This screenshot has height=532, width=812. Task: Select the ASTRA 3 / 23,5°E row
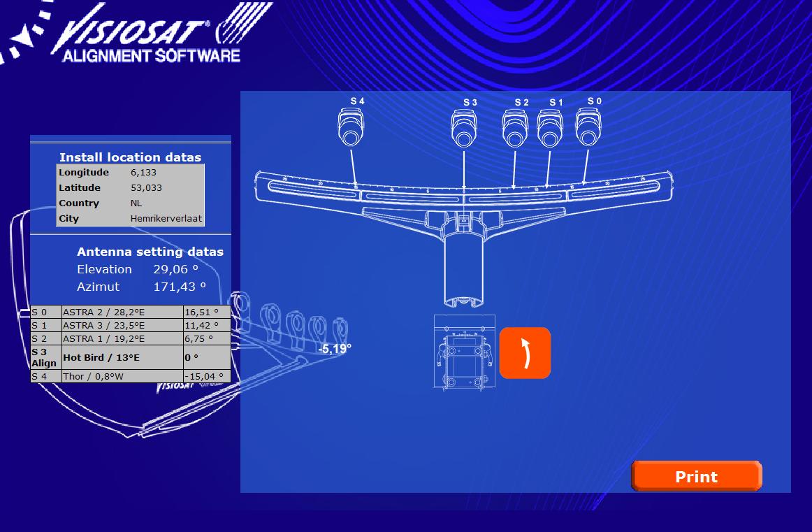pyautogui.click(x=131, y=325)
